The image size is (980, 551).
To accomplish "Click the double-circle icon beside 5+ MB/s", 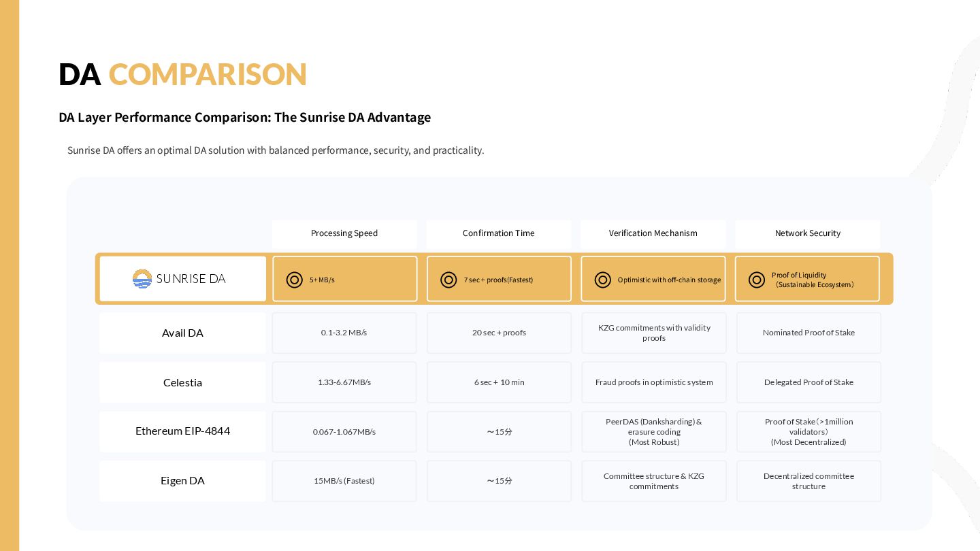I will click(x=294, y=280).
